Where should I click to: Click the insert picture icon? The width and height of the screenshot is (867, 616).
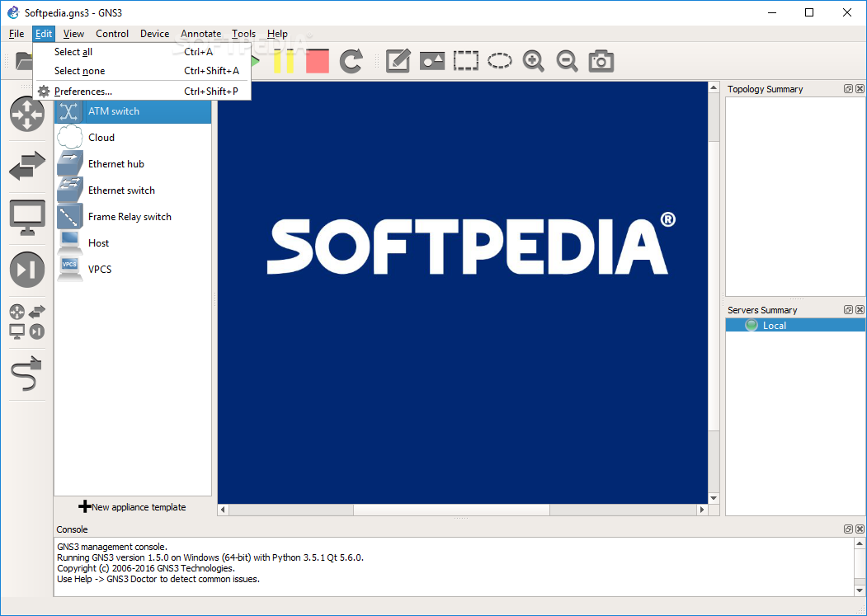tap(431, 61)
